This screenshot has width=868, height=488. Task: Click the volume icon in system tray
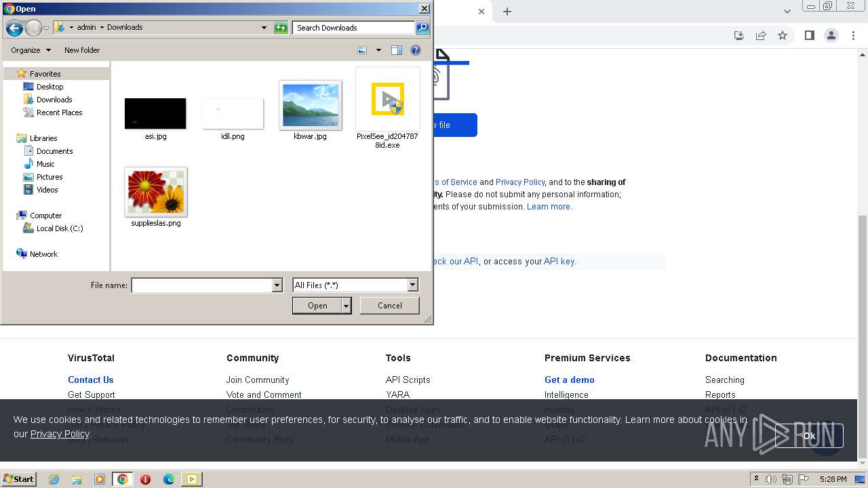[771, 479]
